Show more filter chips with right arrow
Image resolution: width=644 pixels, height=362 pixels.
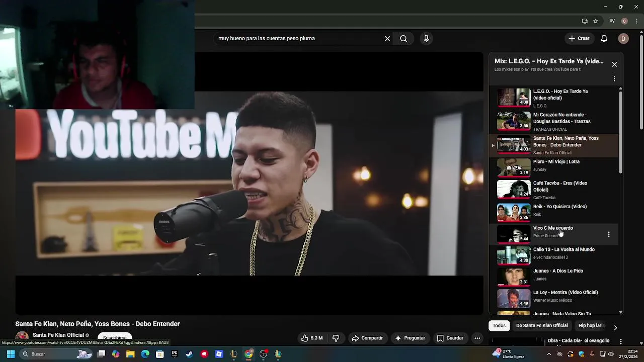[x=615, y=328]
